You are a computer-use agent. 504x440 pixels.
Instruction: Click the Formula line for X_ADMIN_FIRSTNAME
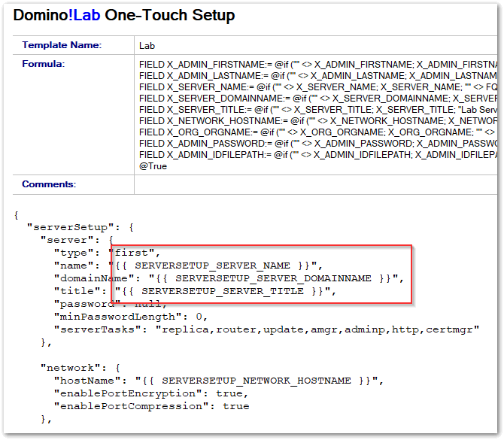coord(318,65)
